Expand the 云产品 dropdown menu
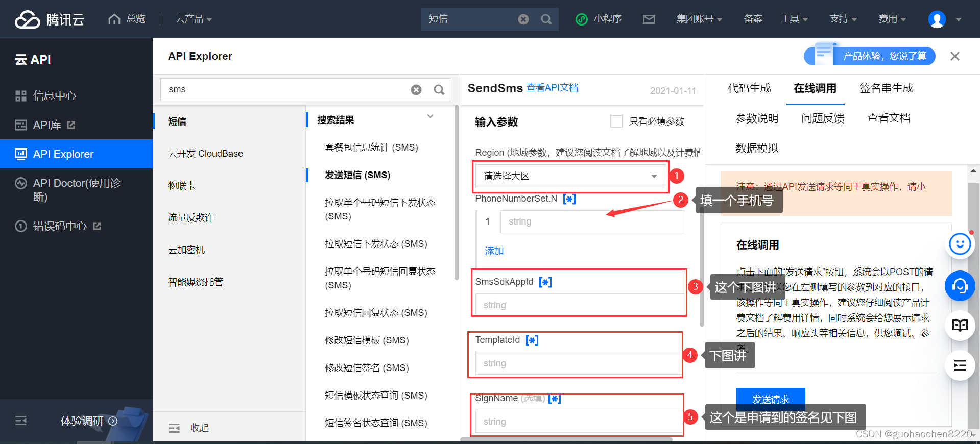This screenshot has width=980, height=444. pos(194,19)
